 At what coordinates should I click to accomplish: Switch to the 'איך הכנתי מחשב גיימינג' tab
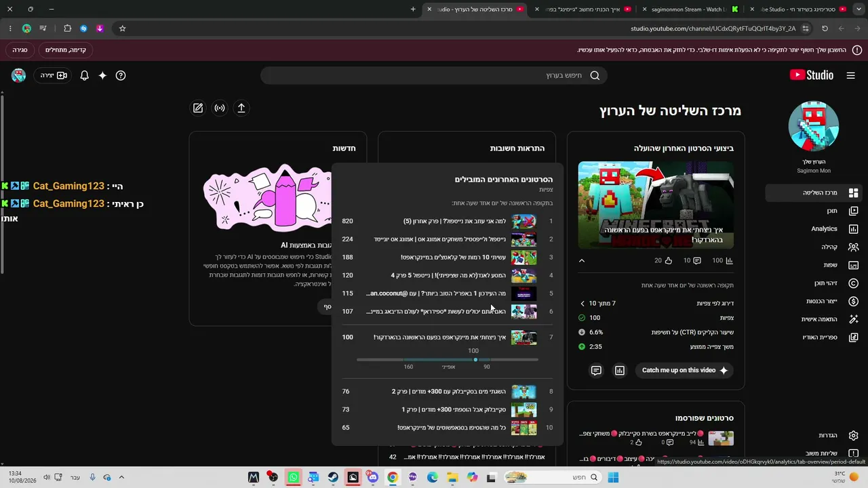pos(583,9)
